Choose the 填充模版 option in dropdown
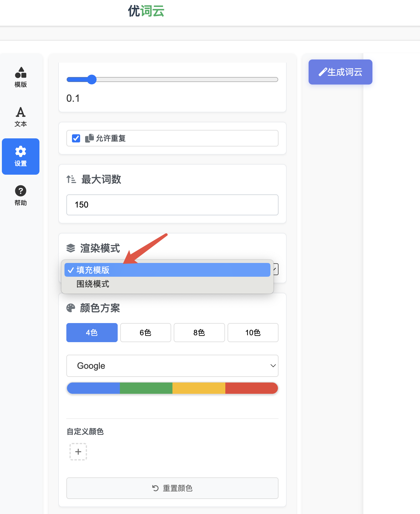Image resolution: width=420 pixels, height=514 pixels. click(x=167, y=270)
